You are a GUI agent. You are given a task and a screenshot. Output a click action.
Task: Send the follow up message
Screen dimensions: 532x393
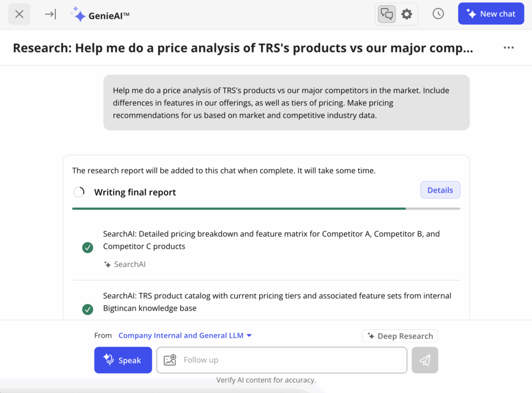[425, 360]
